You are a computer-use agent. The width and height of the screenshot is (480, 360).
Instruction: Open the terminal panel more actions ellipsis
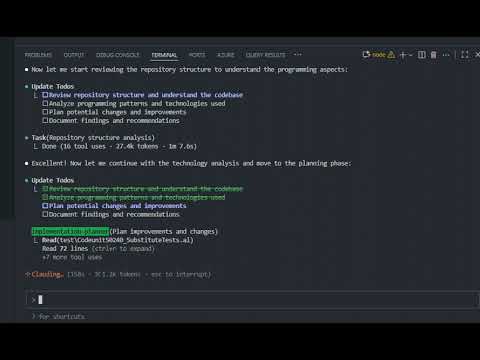click(x=446, y=55)
